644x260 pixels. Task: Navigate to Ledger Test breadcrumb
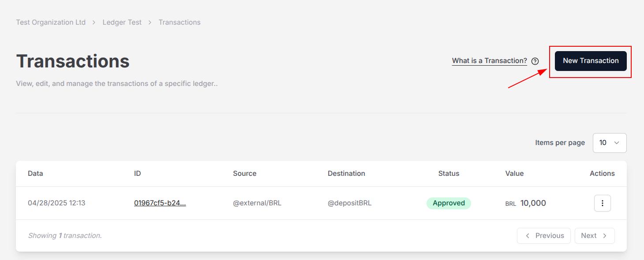point(122,22)
